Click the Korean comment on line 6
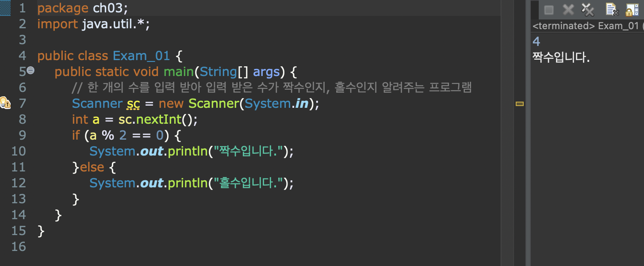This screenshot has width=644, height=266. (x=272, y=87)
